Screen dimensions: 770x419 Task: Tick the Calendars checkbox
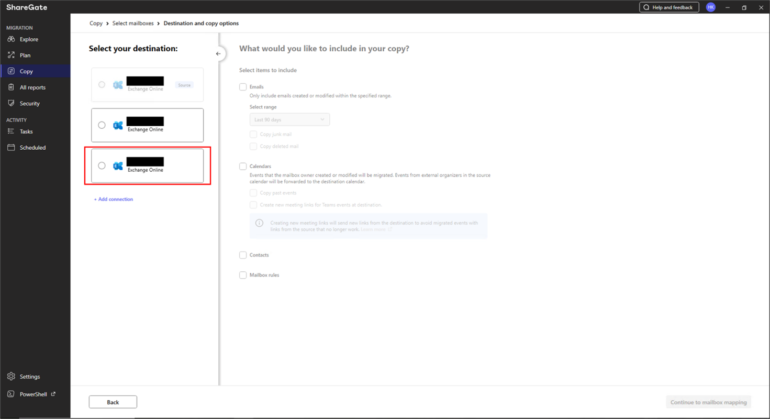(243, 166)
